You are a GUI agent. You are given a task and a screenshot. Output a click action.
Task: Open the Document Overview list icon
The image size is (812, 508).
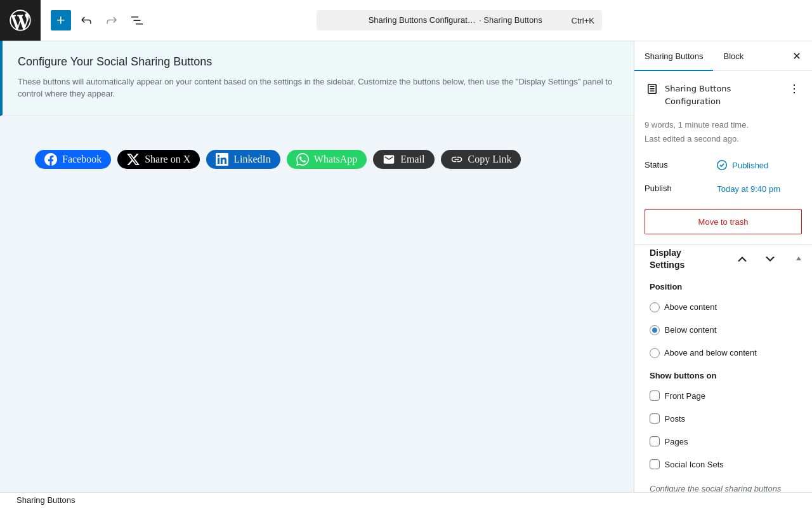(x=137, y=20)
